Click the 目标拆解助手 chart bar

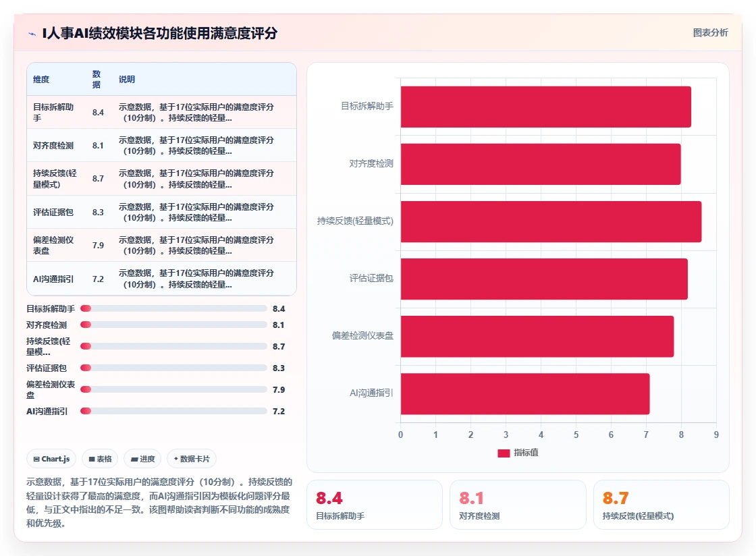pos(546,107)
